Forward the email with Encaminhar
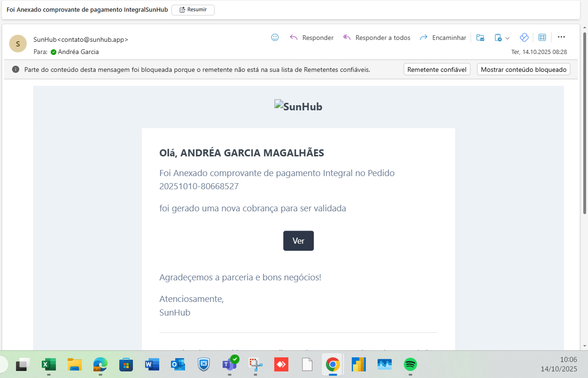The width and height of the screenshot is (588, 378). pos(443,38)
